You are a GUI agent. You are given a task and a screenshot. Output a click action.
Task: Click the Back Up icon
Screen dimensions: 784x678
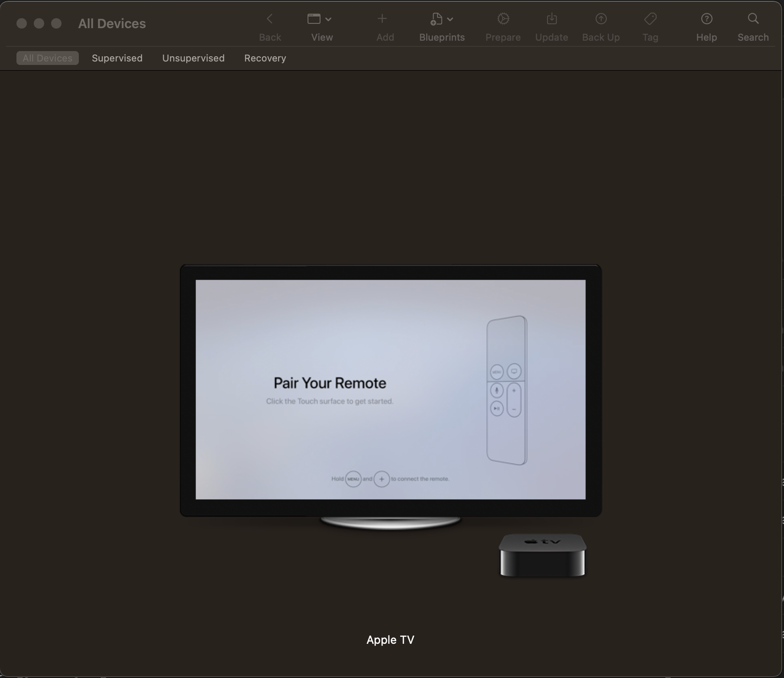(600, 19)
